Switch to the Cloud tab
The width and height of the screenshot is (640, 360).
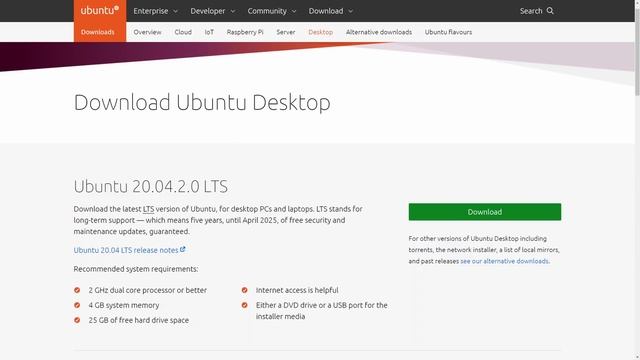183,32
